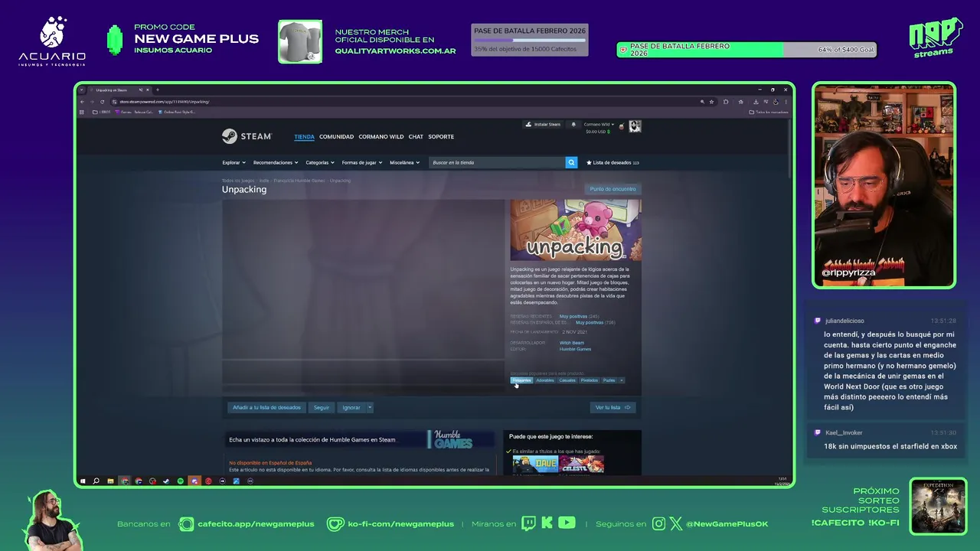980x551 pixels.
Task: Expand the Cormano Wild account dropdown
Action: (x=599, y=124)
